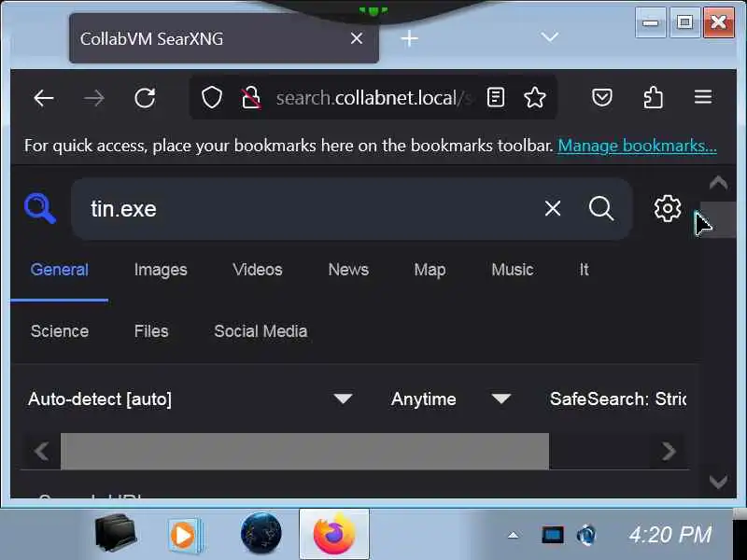Switch to the Images tab

(x=161, y=270)
